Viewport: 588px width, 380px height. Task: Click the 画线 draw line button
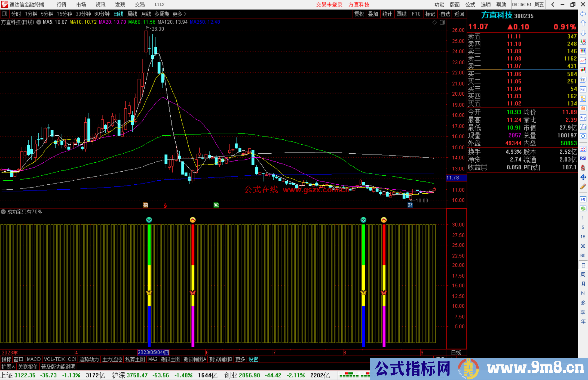click(402, 14)
